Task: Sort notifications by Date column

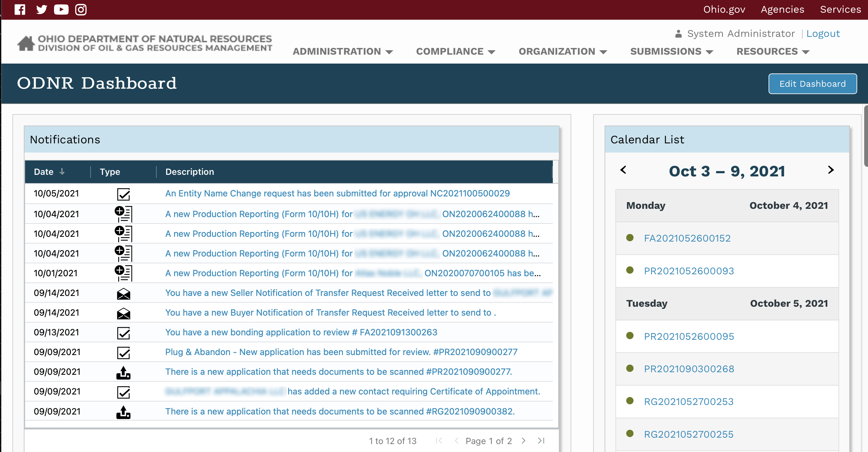Action: pyautogui.click(x=44, y=172)
